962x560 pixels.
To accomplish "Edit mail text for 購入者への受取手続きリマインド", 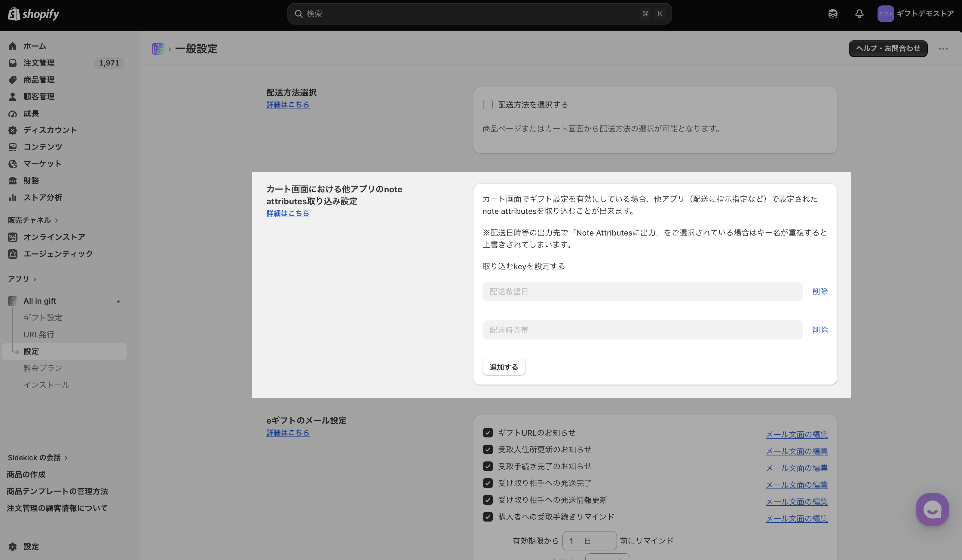I will [796, 519].
